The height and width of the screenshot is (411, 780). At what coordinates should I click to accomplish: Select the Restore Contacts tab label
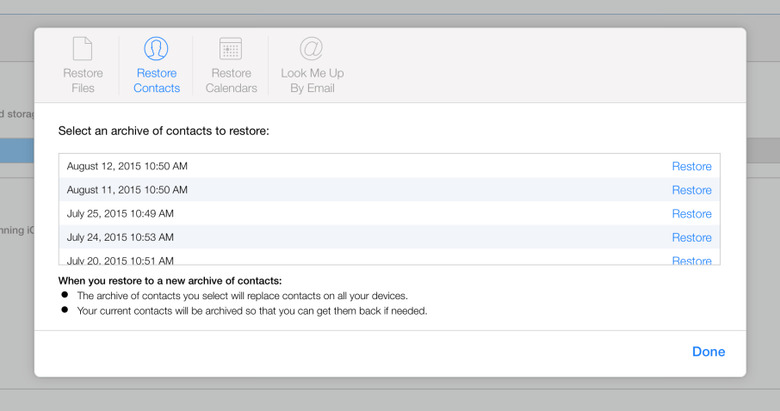(x=156, y=80)
